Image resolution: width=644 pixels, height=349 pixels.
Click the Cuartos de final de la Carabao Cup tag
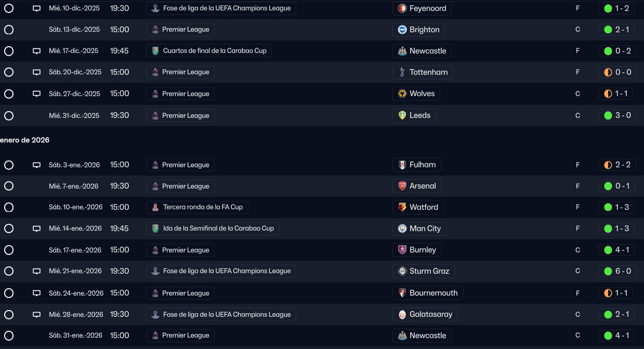coord(214,51)
